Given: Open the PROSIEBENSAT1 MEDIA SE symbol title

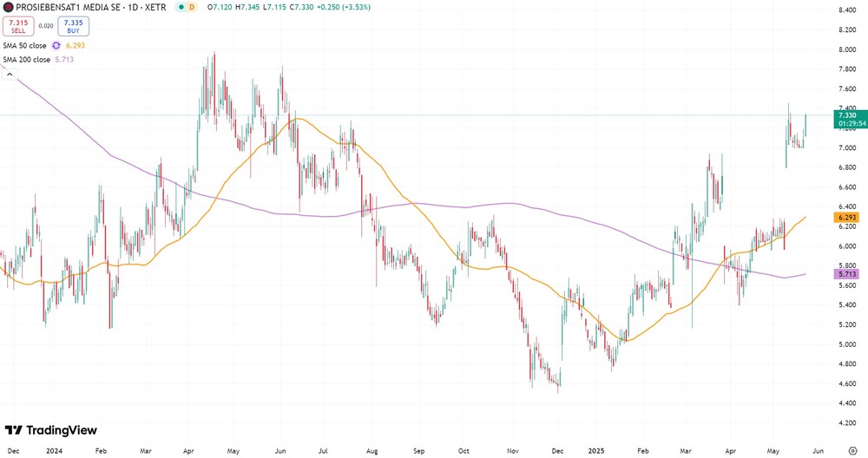Looking at the screenshot, I should pos(91,7).
